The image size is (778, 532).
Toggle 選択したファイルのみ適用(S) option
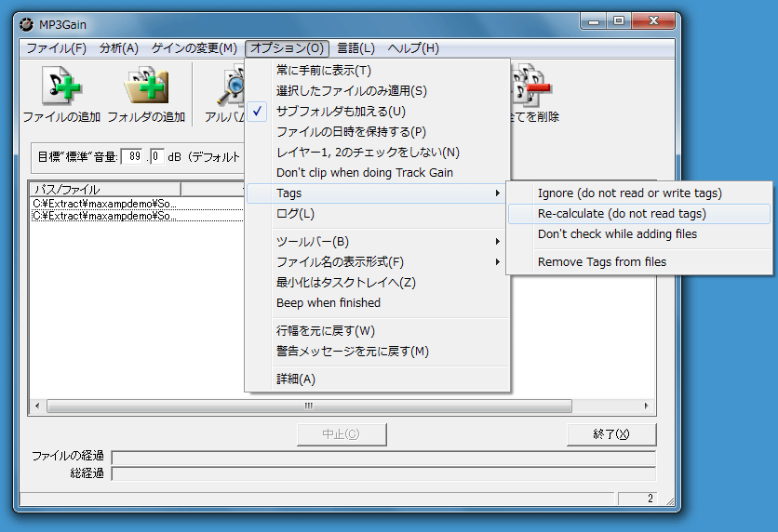coord(378,91)
